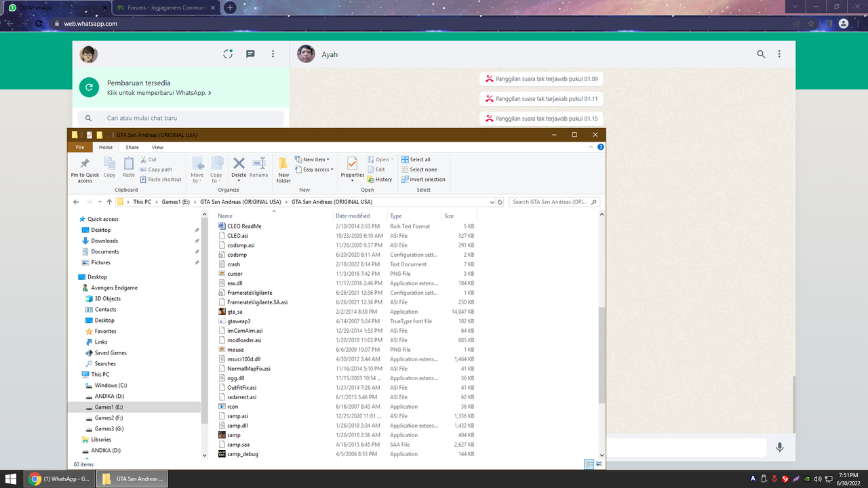The image size is (868, 488).
Task: Click the Delete red X icon
Action: (x=239, y=163)
